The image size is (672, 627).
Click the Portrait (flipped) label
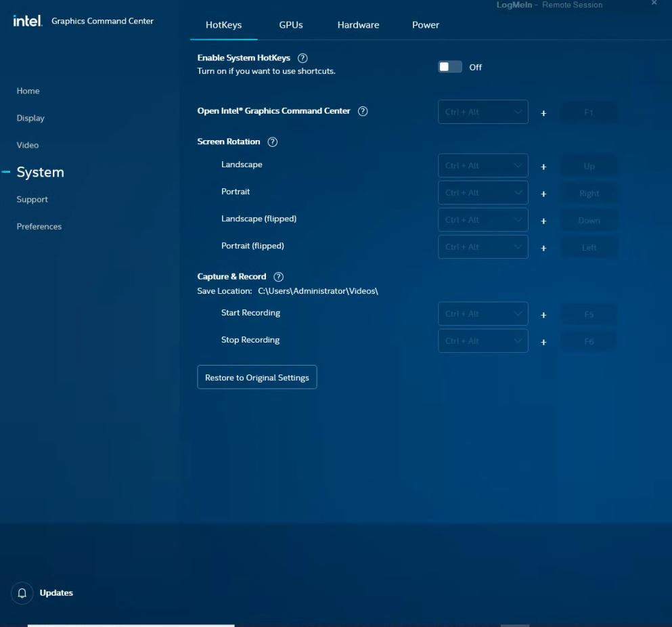(x=252, y=246)
